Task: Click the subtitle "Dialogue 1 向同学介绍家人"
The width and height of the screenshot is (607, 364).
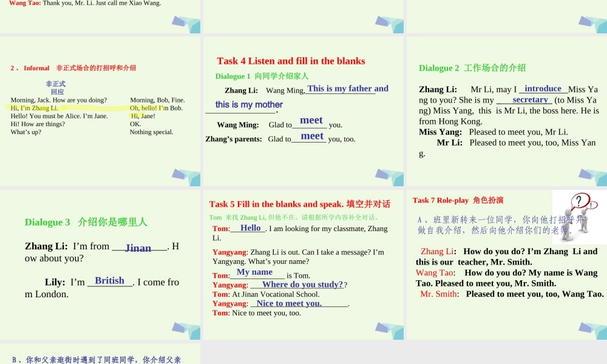Action: pos(262,76)
